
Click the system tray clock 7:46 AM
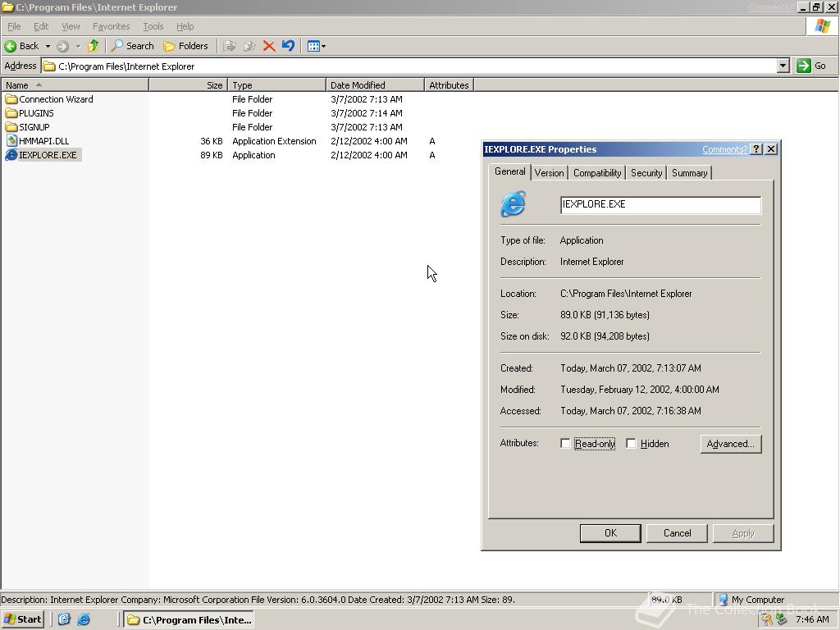[x=812, y=619]
